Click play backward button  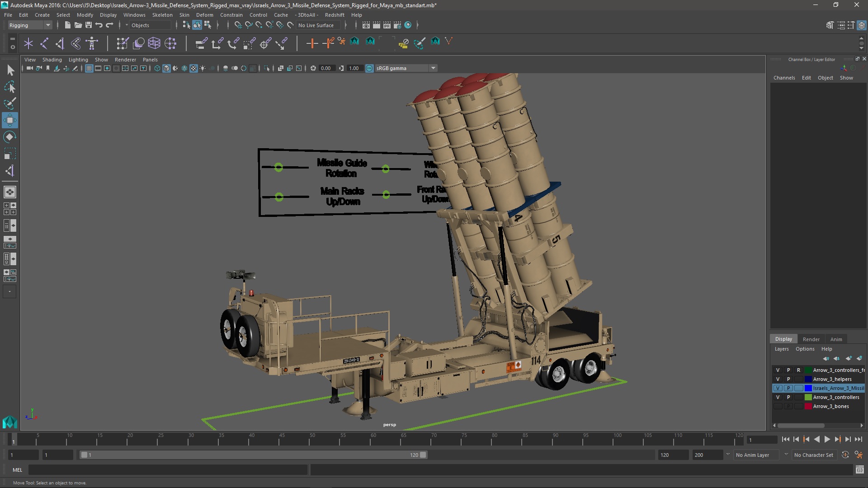click(816, 439)
